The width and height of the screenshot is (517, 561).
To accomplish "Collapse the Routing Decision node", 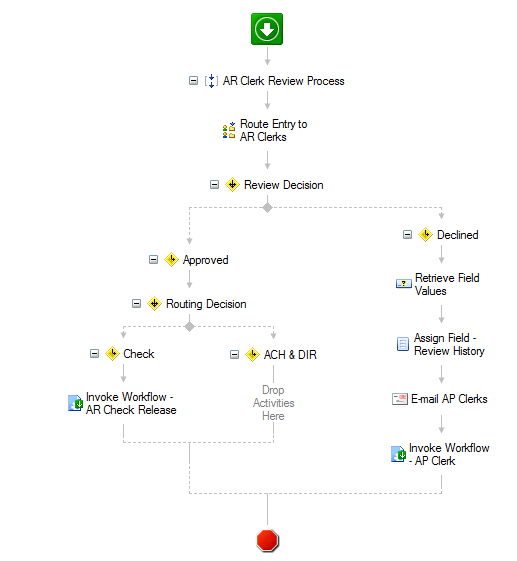I will pos(136,304).
